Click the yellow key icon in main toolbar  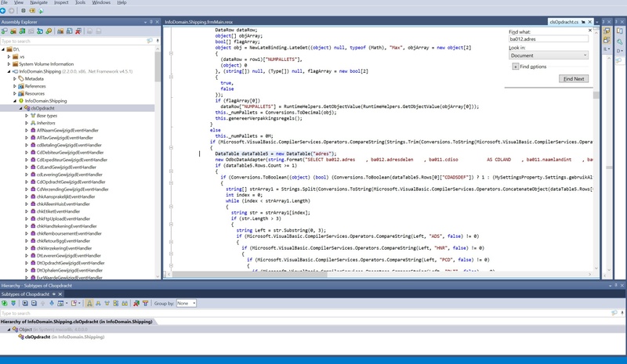[32, 11]
